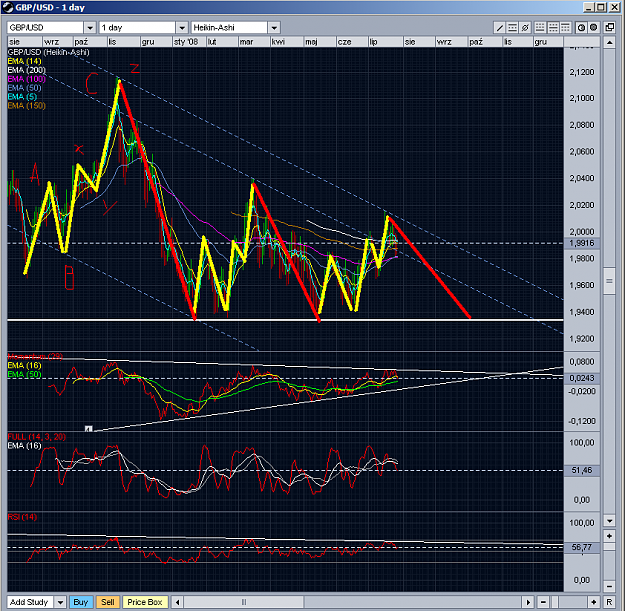Open the 1 day timeframe dropdown arrow
Screen dimensions: 625x611
point(182,28)
